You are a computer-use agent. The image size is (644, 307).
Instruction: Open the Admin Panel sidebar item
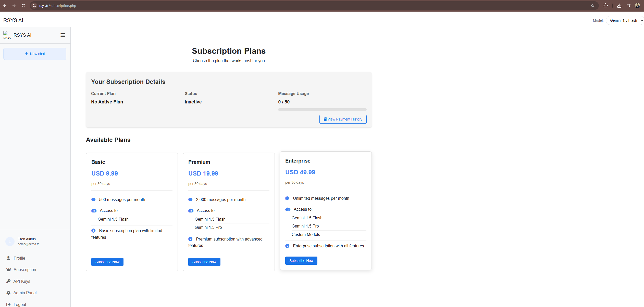tap(25, 293)
